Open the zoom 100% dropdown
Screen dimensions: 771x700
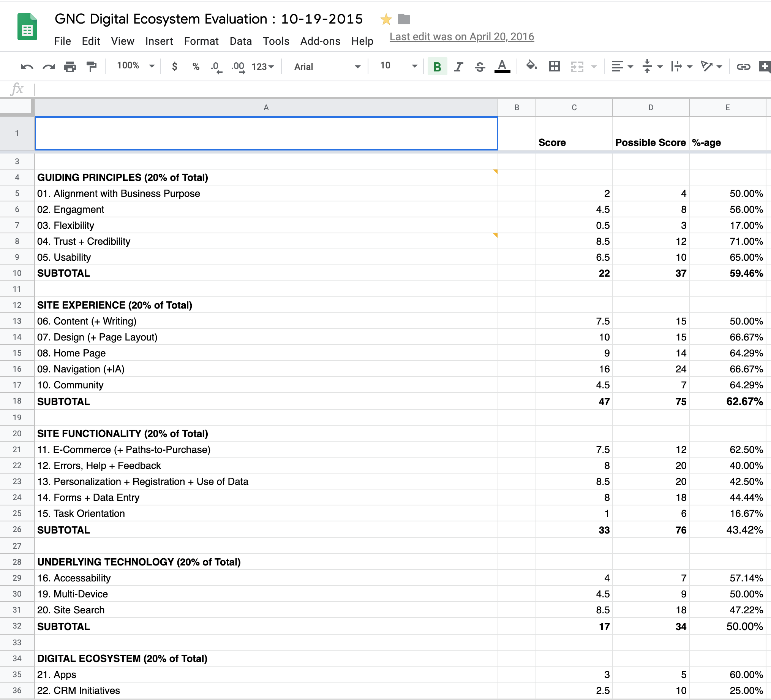(x=135, y=66)
